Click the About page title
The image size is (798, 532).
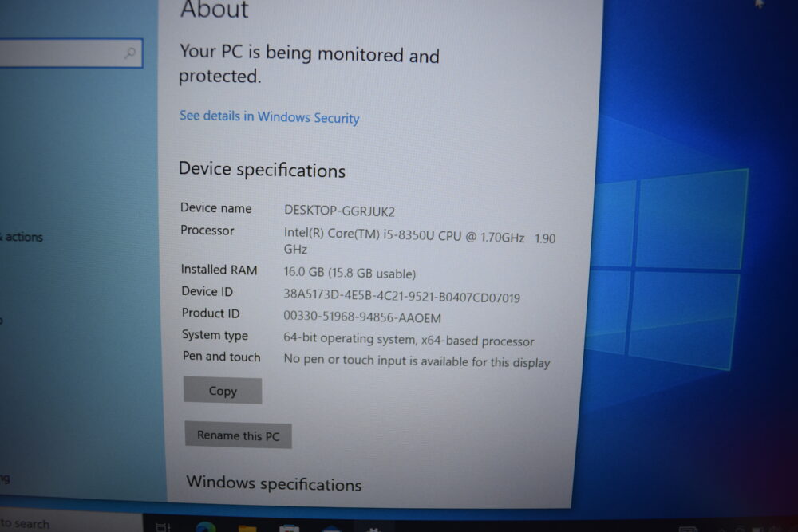(x=214, y=9)
